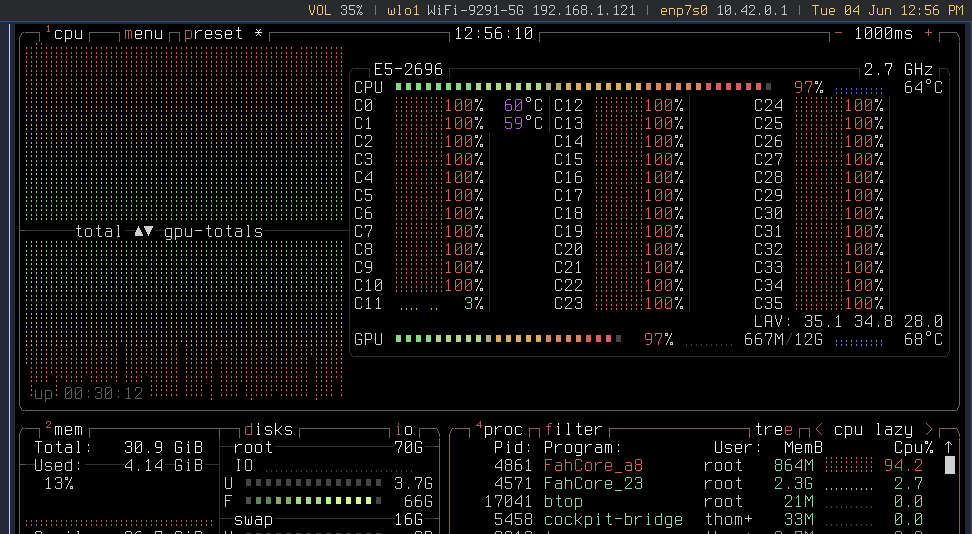The width and height of the screenshot is (972, 534).
Task: Toggle the disks panel display
Action: tap(268, 429)
